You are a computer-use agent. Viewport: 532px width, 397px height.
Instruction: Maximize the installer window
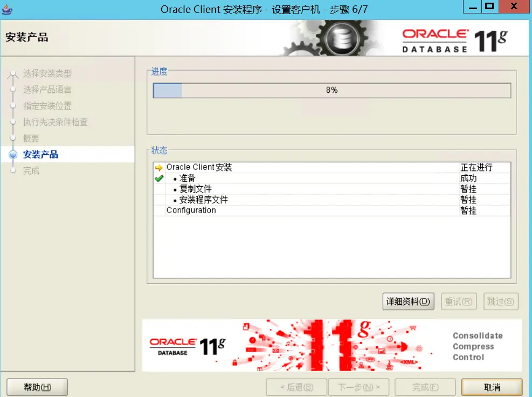[489, 7]
